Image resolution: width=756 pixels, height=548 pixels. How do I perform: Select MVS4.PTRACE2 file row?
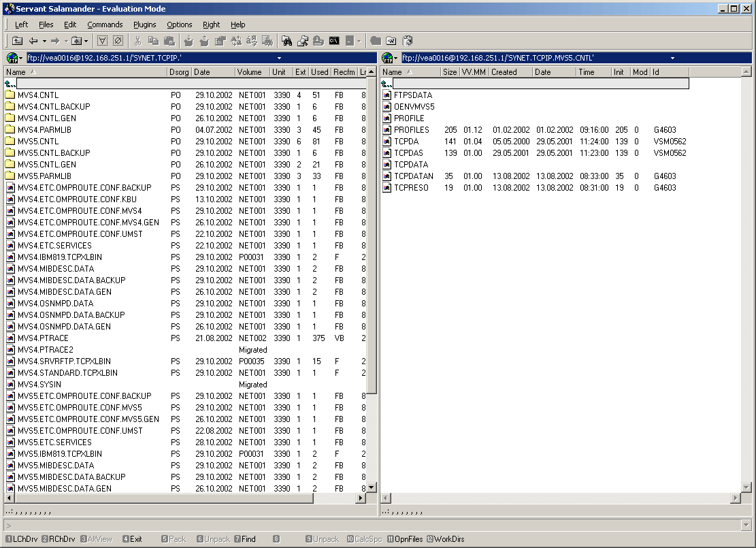[186, 350]
